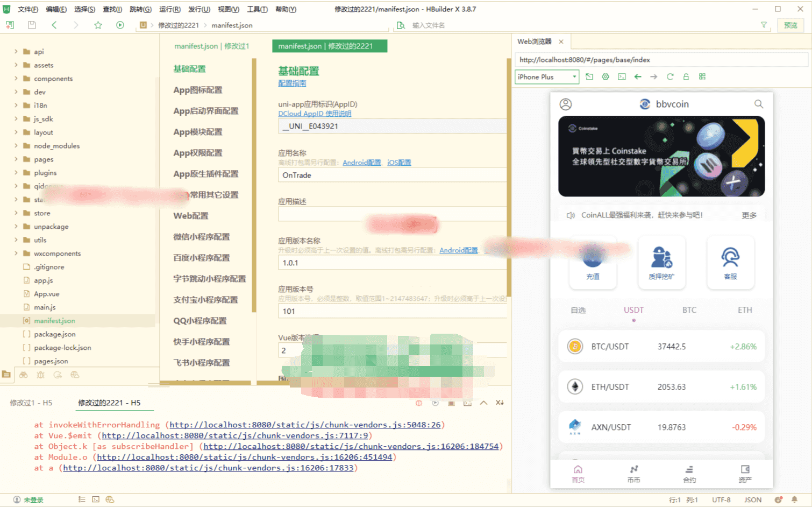Click the JSON language status bar entry
The image size is (812, 507).
click(x=753, y=499)
